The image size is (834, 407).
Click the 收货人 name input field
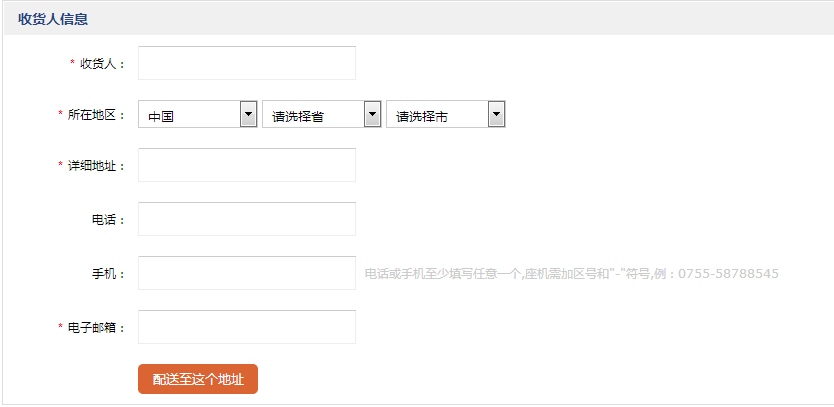(246, 63)
